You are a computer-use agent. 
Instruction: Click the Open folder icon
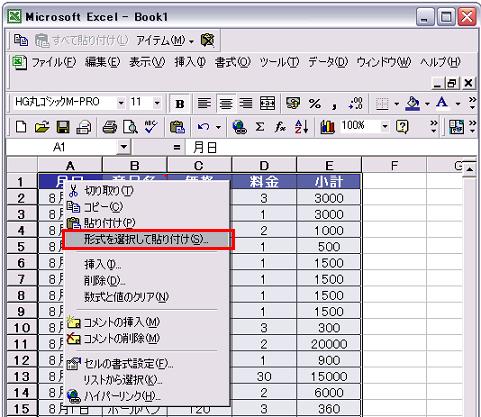point(42,127)
